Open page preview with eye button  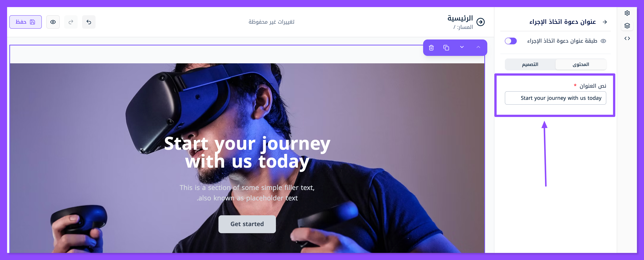pos(53,22)
